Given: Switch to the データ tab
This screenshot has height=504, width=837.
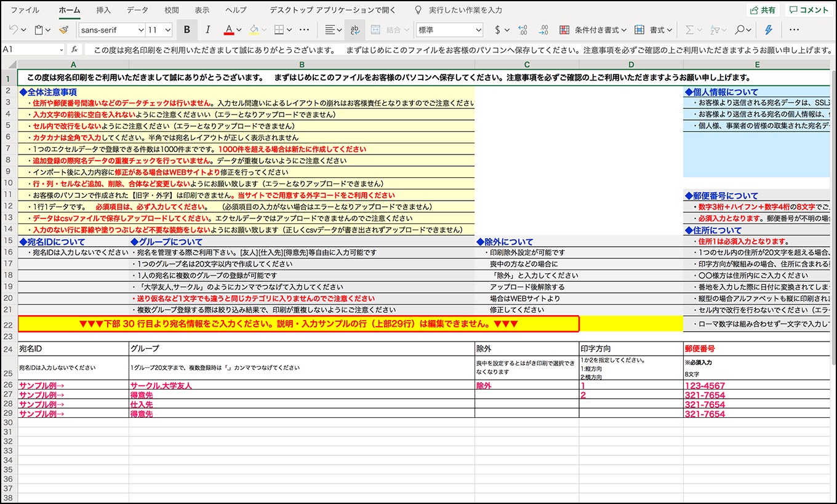Looking at the screenshot, I should pyautogui.click(x=137, y=10).
